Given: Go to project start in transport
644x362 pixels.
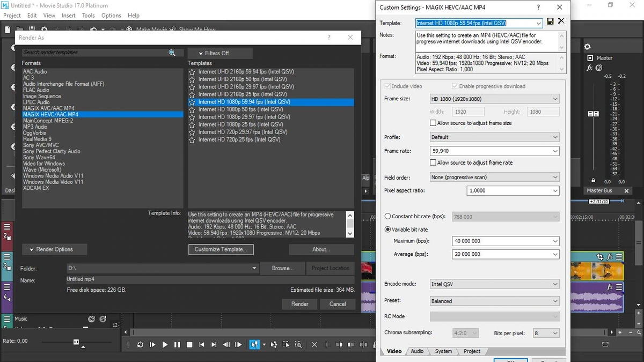Looking at the screenshot, I should [x=202, y=345].
